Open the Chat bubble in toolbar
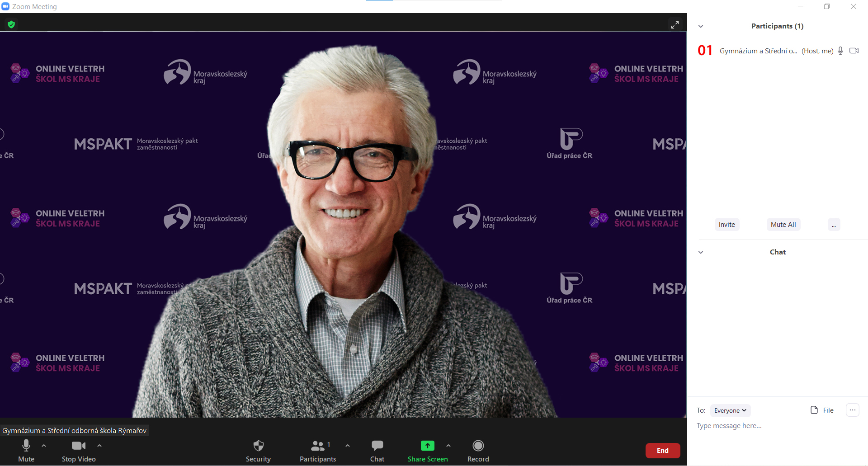Screen dimensions: 868x466 (x=377, y=451)
